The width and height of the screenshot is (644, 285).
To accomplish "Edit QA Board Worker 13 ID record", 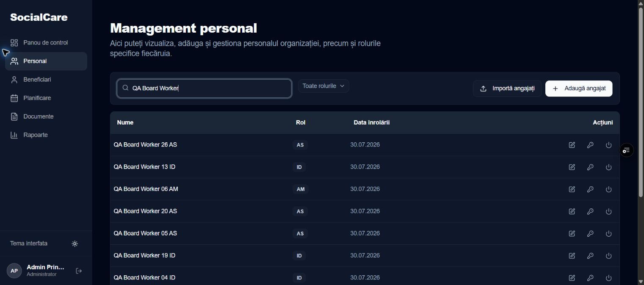I will pyautogui.click(x=572, y=167).
